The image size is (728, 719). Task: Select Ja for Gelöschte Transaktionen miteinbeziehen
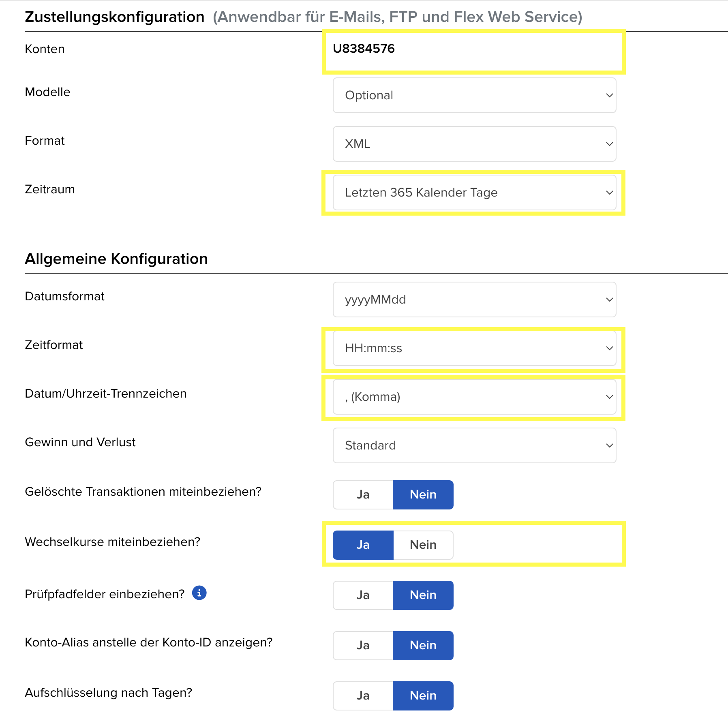coord(363,494)
